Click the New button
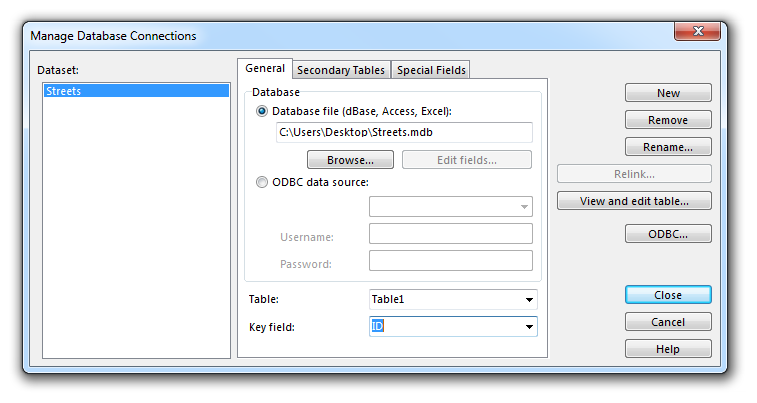This screenshot has height=403, width=757. coord(668,93)
